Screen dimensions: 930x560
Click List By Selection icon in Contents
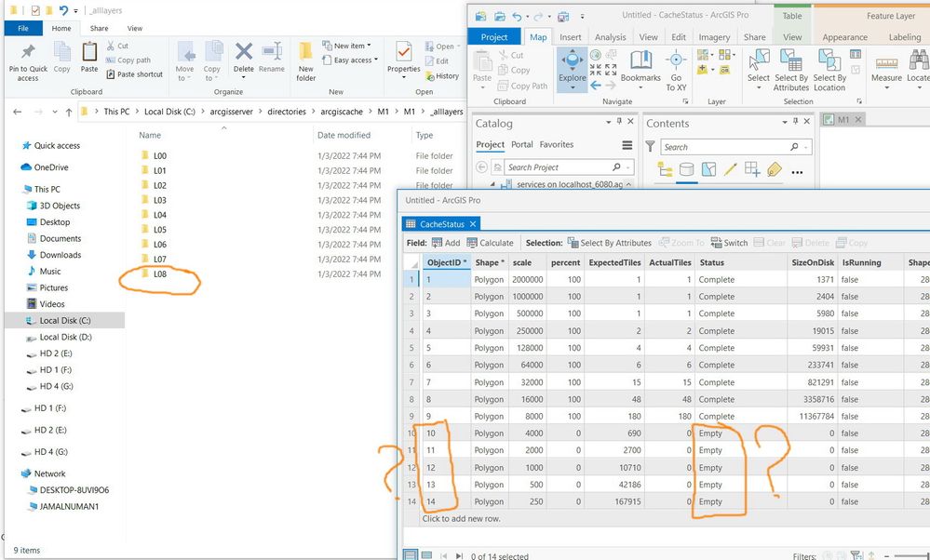coord(708,170)
